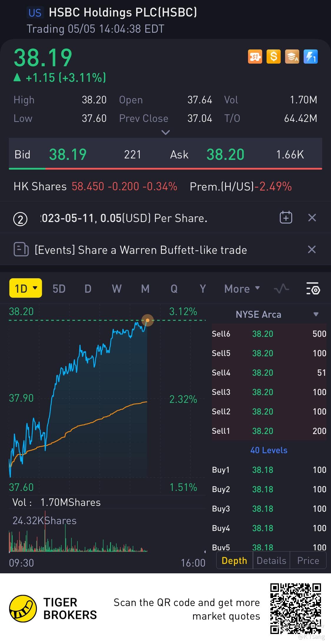The image size is (331, 644).
Task: Select the Details tab
Action: pos(271,560)
